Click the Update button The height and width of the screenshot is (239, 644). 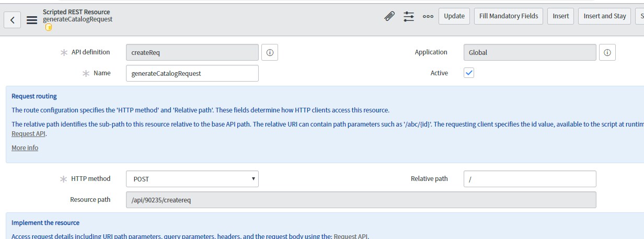click(454, 16)
